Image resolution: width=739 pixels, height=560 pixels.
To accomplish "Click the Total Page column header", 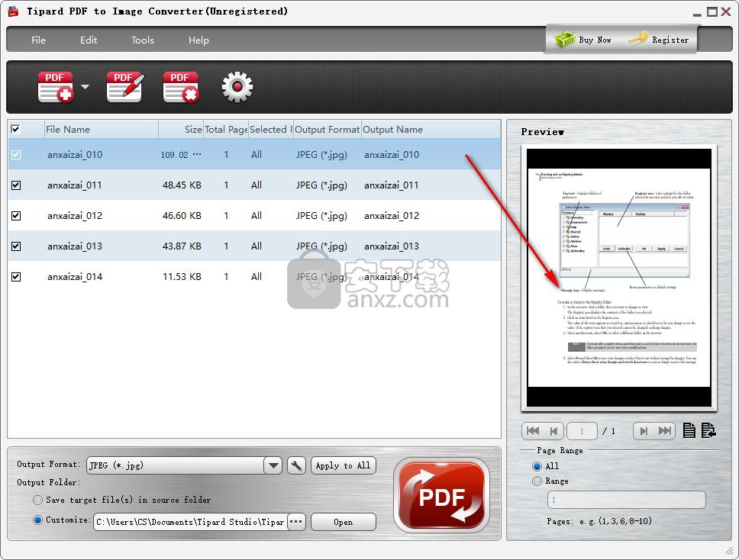I will (226, 129).
